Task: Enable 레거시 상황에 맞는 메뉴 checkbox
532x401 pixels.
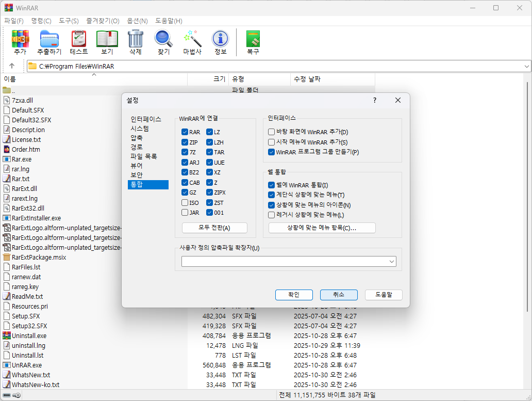Action: 272,215
